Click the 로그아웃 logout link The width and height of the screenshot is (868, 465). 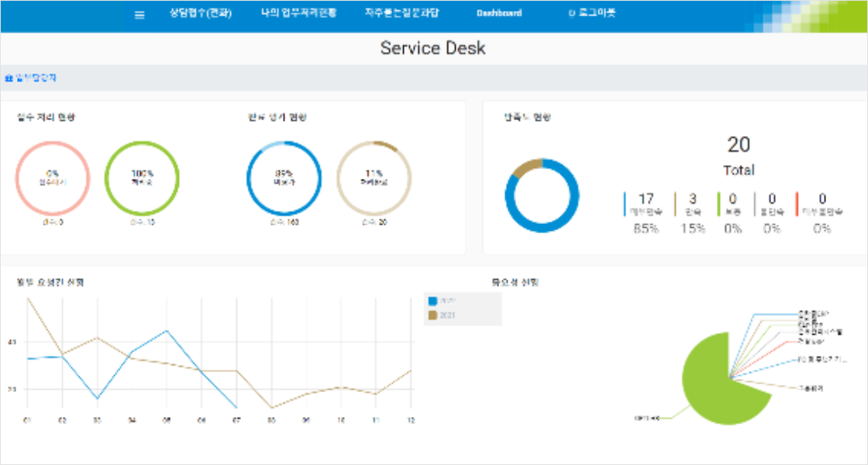(592, 13)
